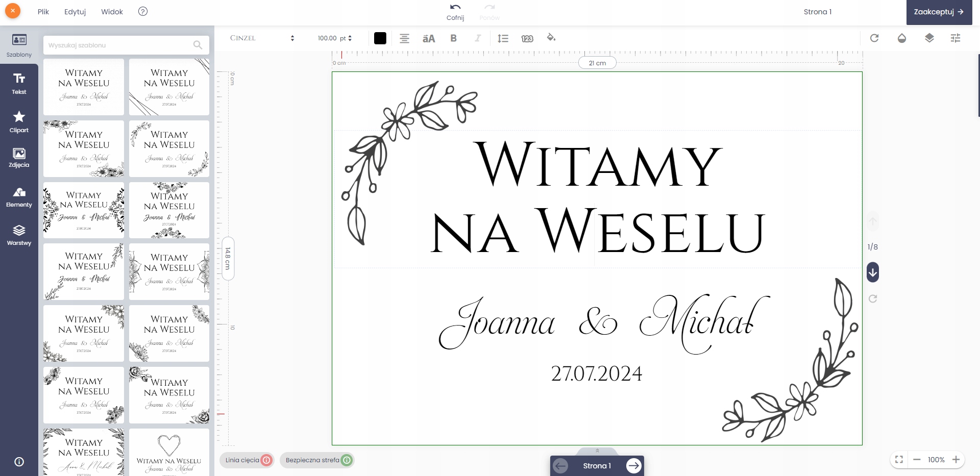Open the Plik menu
980x476 pixels.
(43, 12)
